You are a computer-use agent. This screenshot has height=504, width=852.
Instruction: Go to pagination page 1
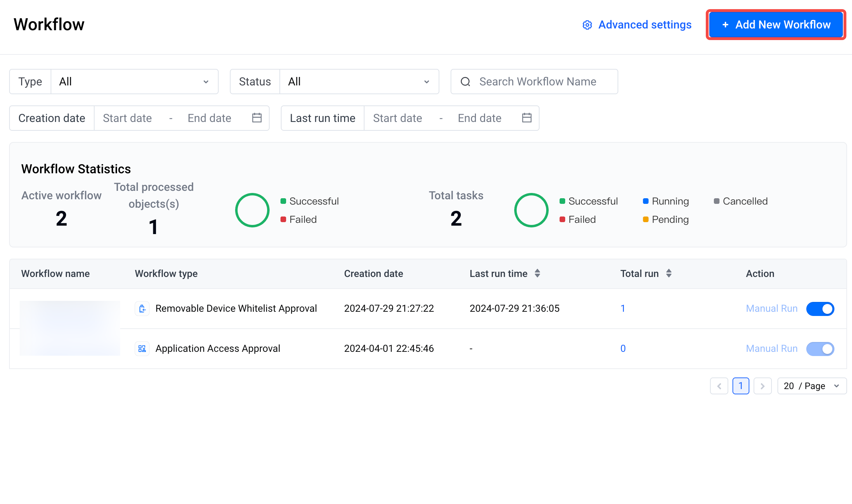[x=741, y=386]
